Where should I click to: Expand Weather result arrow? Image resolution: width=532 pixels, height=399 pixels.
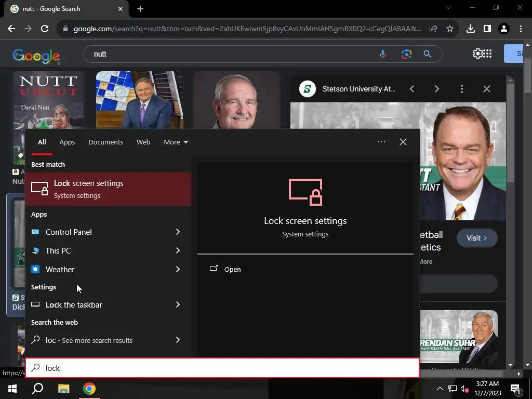click(x=178, y=269)
